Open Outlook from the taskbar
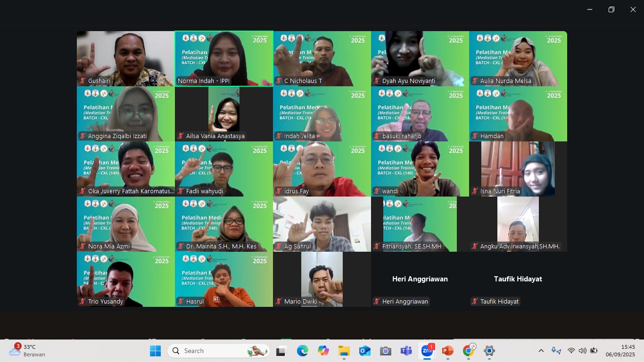This screenshot has height=362, width=644. pyautogui.click(x=364, y=351)
